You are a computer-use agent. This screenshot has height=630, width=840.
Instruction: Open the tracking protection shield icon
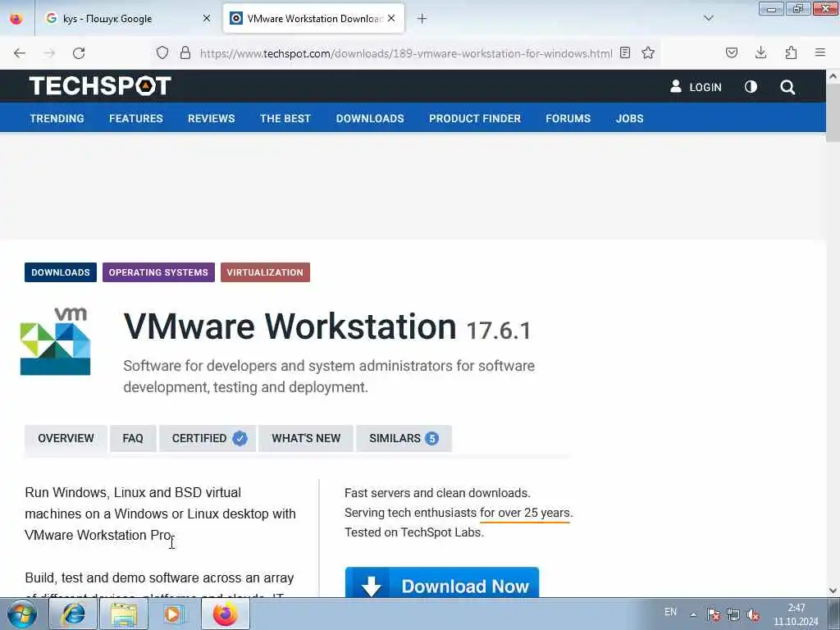(x=162, y=52)
